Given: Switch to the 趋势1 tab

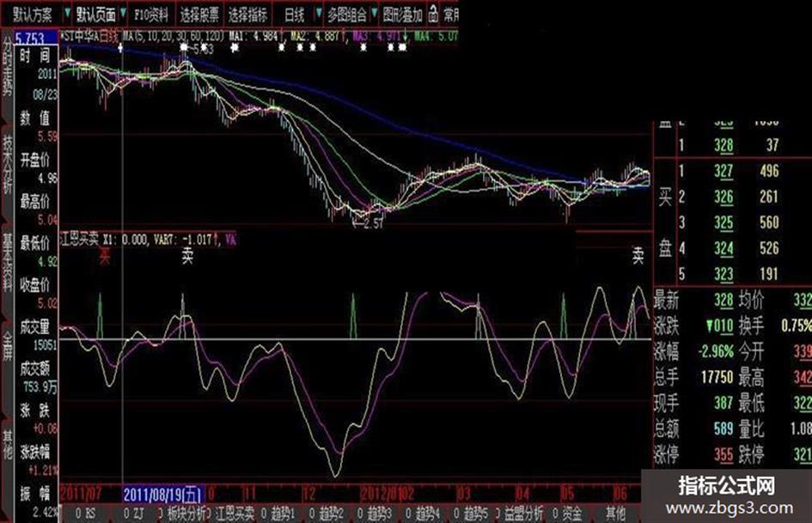Looking at the screenshot, I should point(278,514).
